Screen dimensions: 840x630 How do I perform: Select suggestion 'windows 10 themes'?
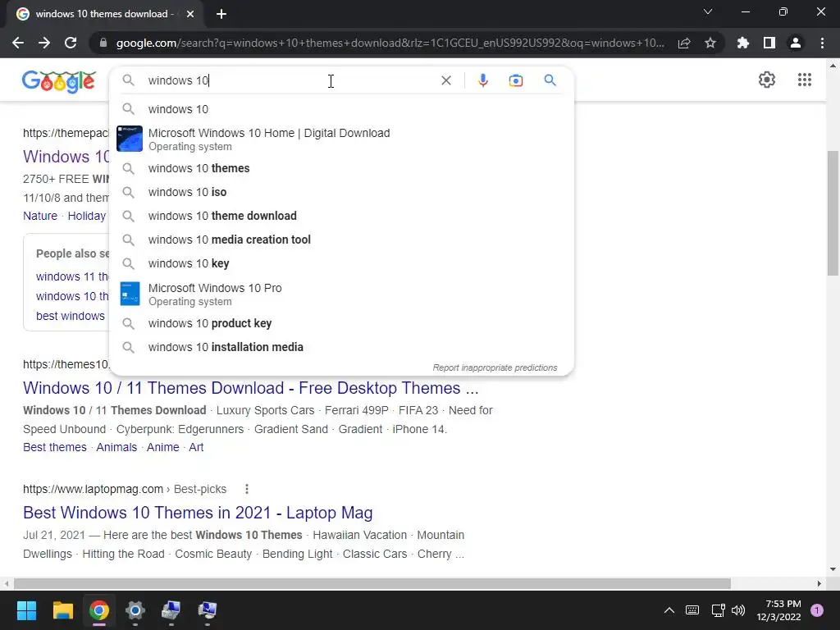tap(341, 168)
